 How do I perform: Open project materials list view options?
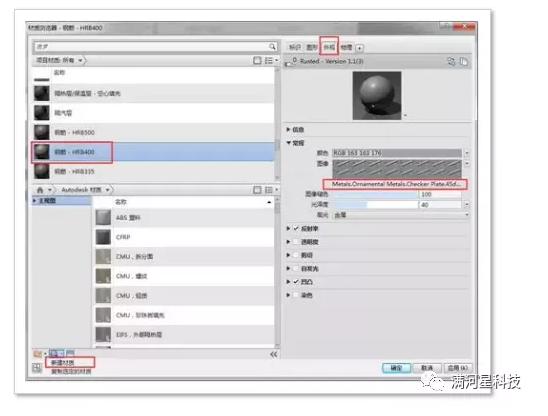click(x=271, y=60)
